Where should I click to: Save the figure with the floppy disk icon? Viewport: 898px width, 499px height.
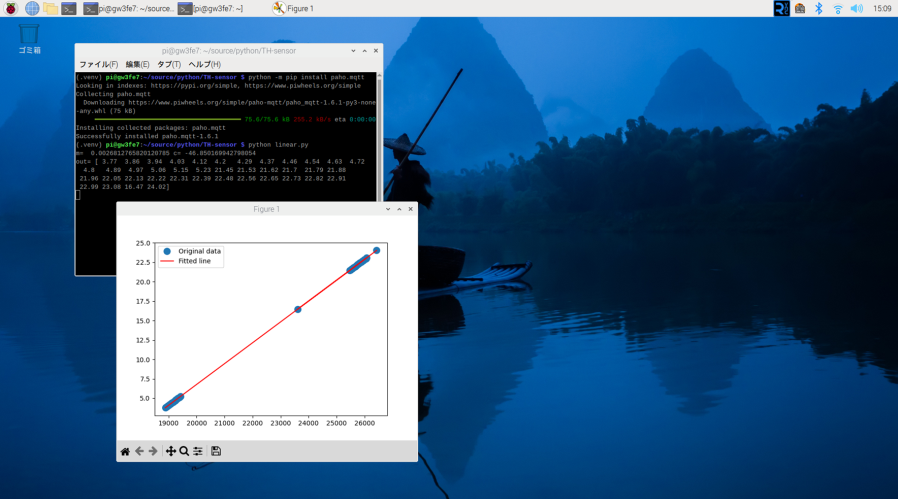[216, 452]
